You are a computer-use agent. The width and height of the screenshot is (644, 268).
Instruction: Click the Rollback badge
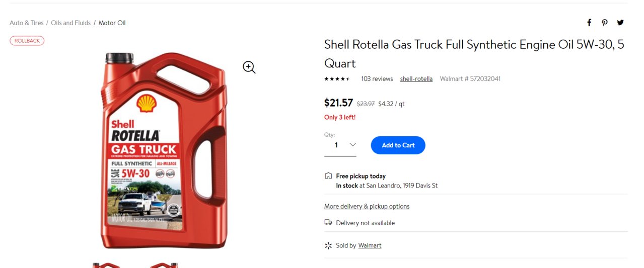point(27,41)
